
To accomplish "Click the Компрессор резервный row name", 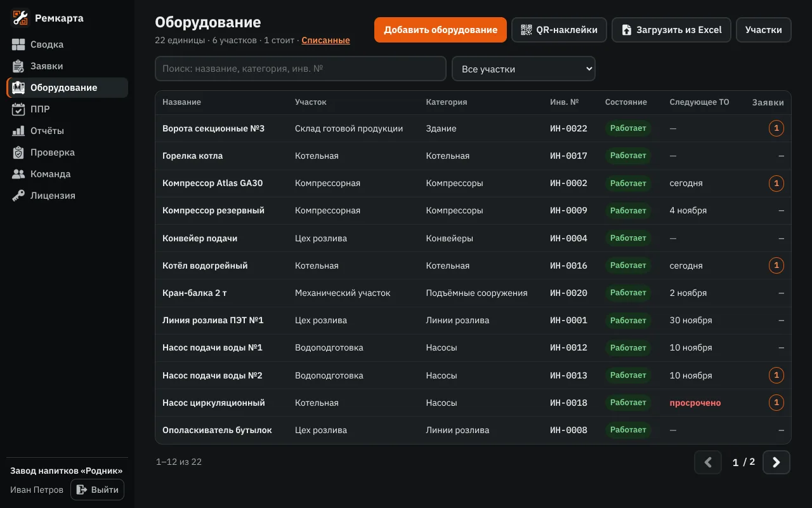I will (x=213, y=211).
